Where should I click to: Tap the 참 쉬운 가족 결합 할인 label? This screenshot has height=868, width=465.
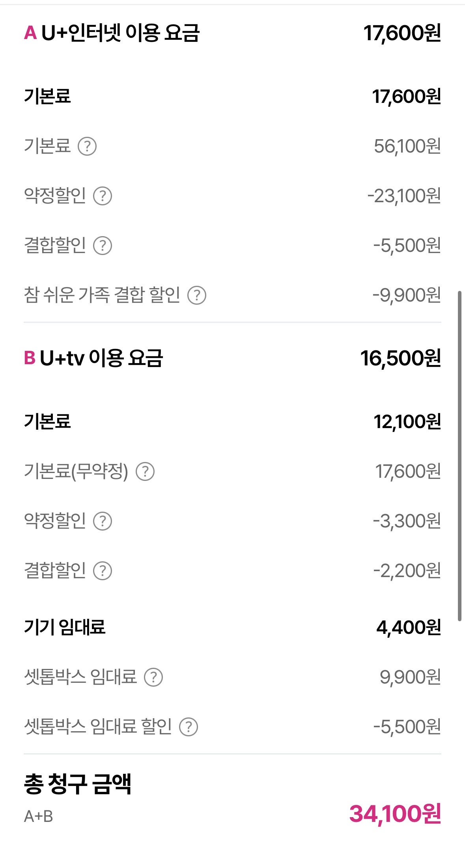[x=102, y=295]
